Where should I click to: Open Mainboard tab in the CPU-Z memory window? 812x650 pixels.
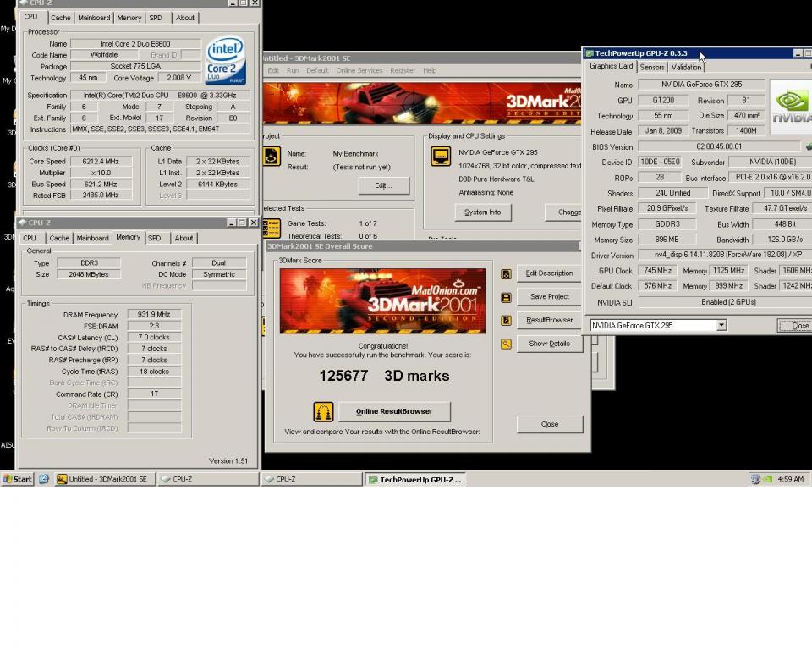coord(93,238)
